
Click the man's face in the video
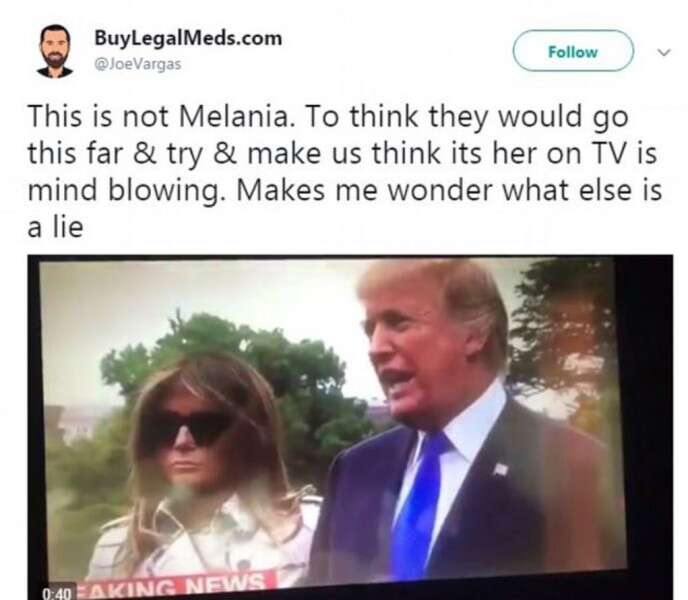(x=406, y=351)
